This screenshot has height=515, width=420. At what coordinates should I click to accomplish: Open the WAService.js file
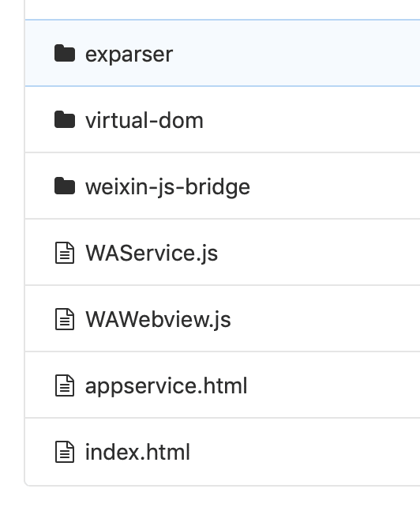152,254
